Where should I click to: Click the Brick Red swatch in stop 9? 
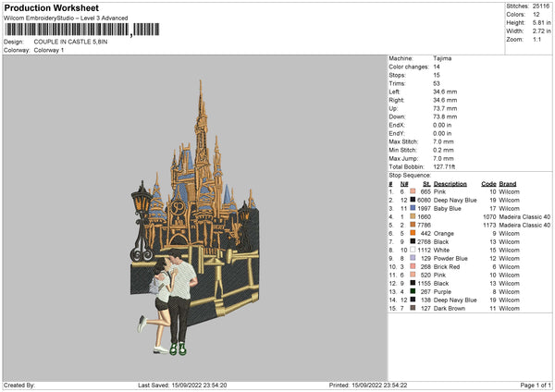414,266
